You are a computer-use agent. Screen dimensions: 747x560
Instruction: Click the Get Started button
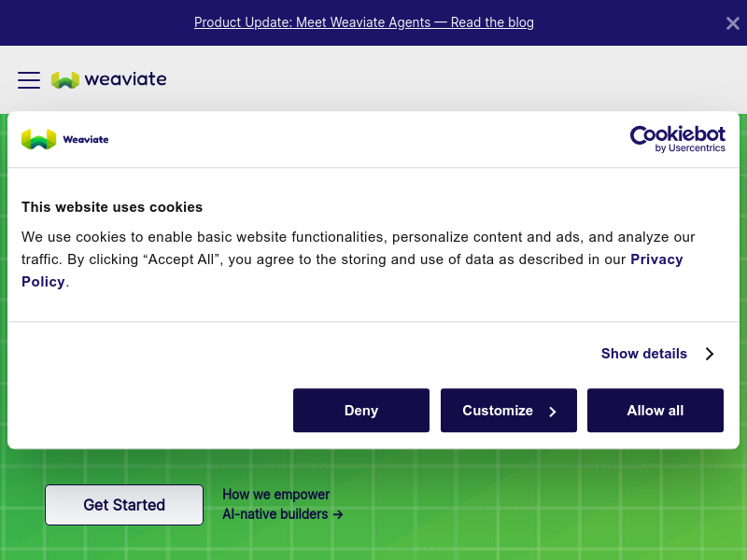coord(124,505)
